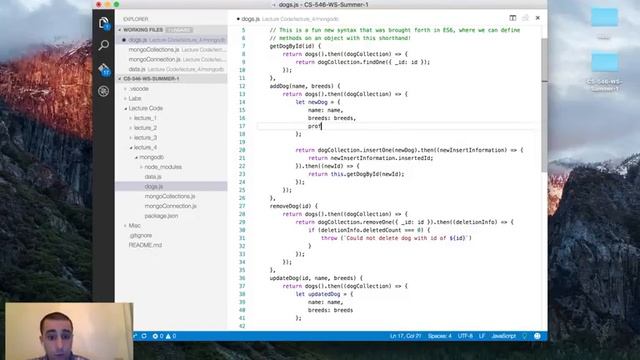Click the warnings count icon in status bar

pyautogui.click(x=171, y=336)
